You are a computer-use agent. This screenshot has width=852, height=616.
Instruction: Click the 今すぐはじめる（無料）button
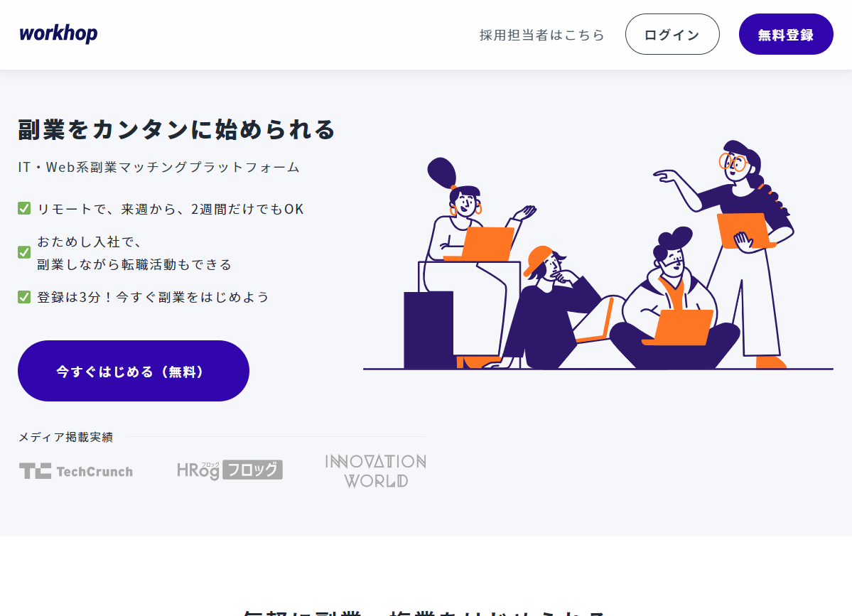pyautogui.click(x=133, y=371)
